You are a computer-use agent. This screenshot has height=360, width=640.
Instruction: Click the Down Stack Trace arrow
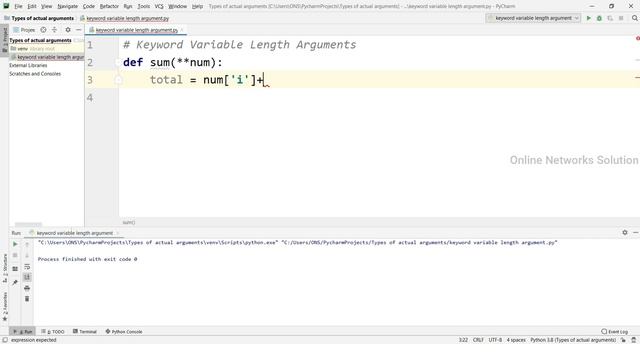point(27,256)
